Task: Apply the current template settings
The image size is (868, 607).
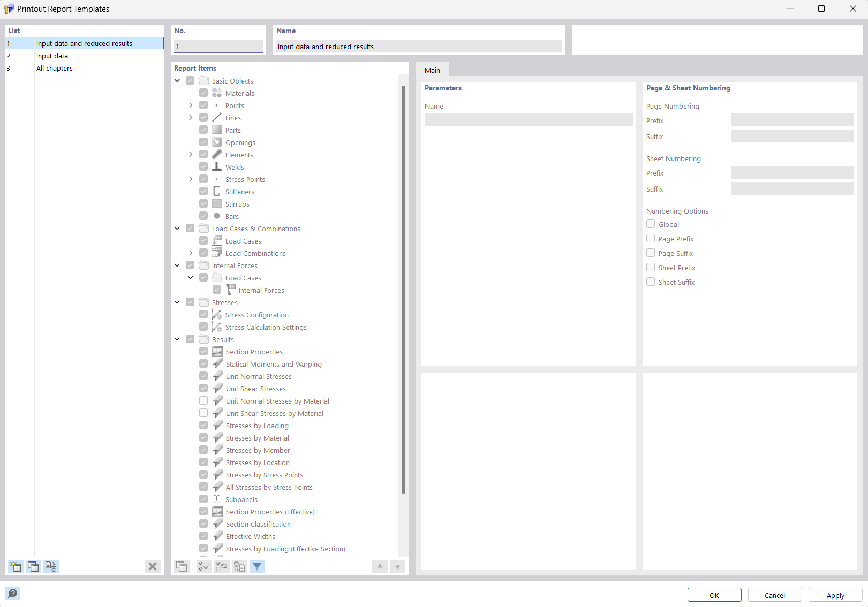Action: pyautogui.click(x=835, y=595)
